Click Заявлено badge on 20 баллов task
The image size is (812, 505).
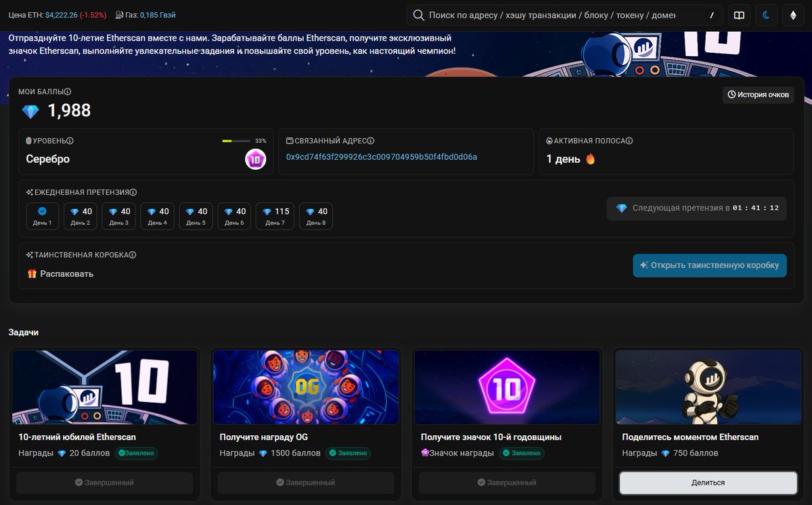[x=136, y=454]
